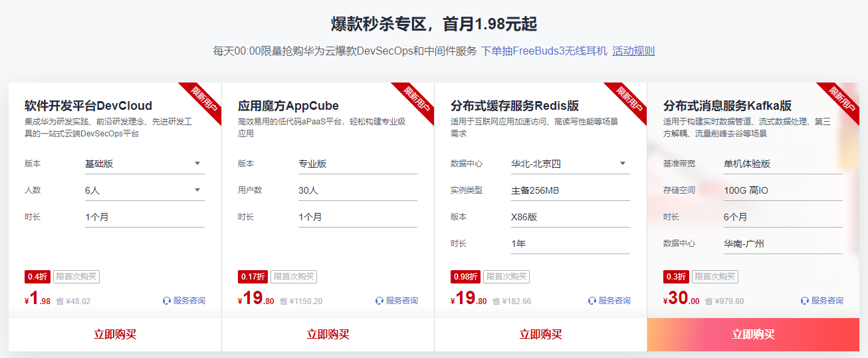Click 下单抽FreeBuds3无线耳机 link
This screenshot has height=358, width=868.
(x=544, y=51)
